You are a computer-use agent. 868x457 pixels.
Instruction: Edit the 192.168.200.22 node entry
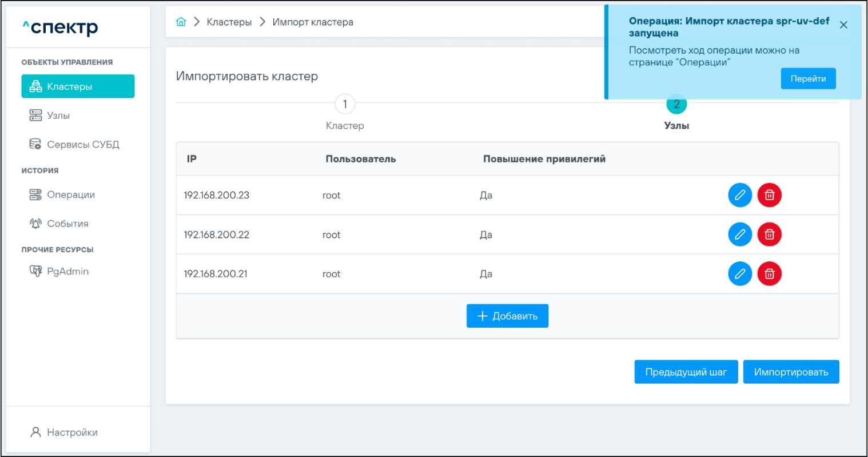(x=739, y=235)
